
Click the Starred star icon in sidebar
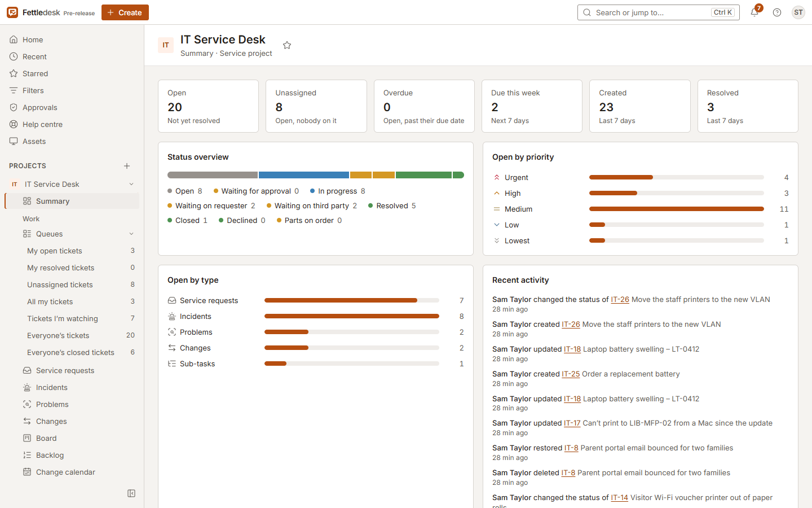tap(14, 73)
